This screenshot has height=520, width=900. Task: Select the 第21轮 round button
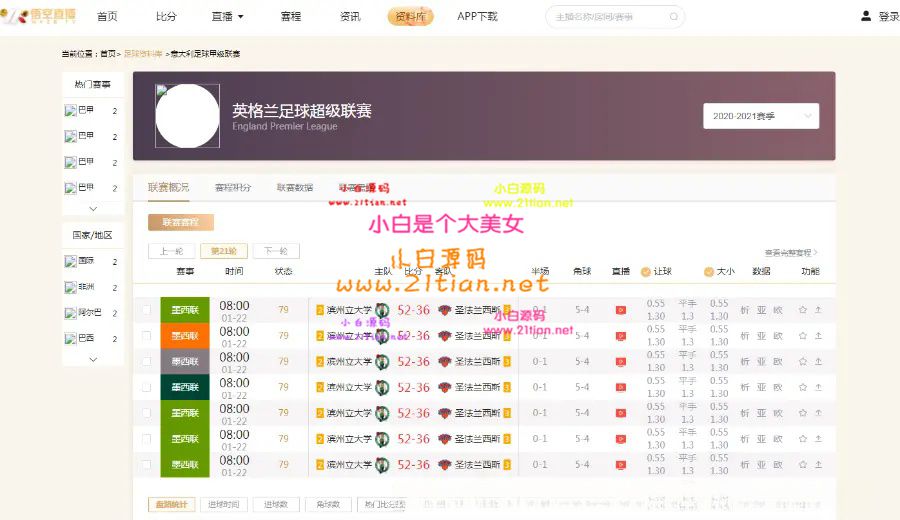(x=224, y=251)
